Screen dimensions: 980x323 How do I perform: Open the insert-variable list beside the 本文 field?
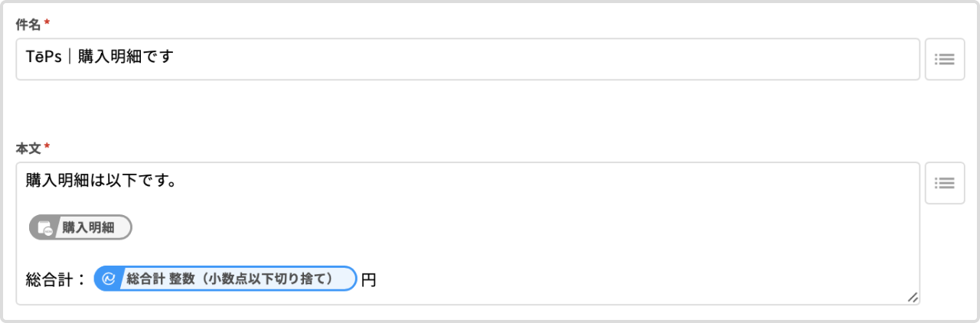click(944, 183)
